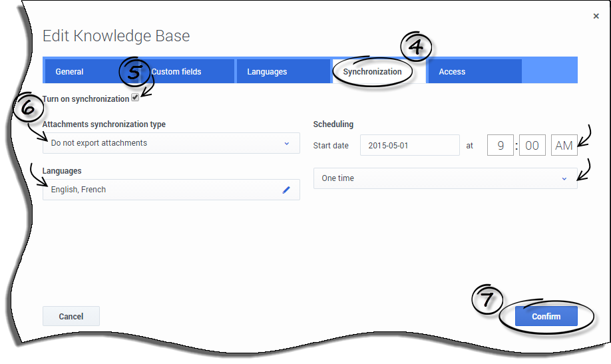Select the Synchronization tab
The image size is (611, 364).
[x=372, y=72]
